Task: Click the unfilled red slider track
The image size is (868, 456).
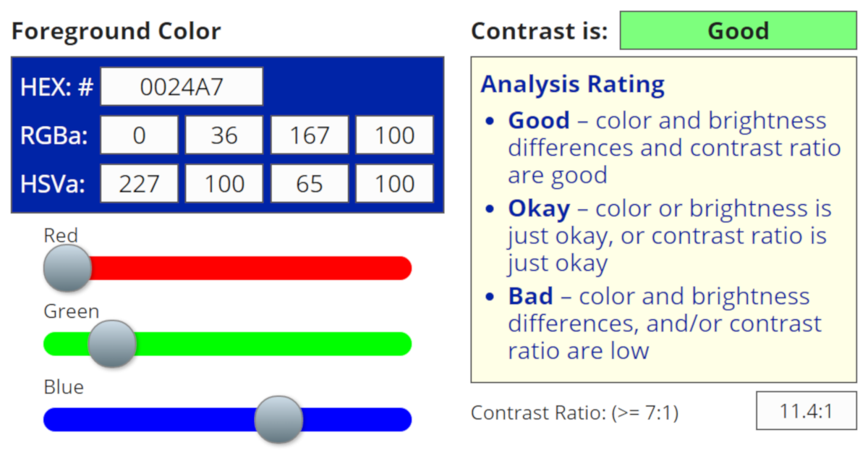Action: [x=253, y=269]
